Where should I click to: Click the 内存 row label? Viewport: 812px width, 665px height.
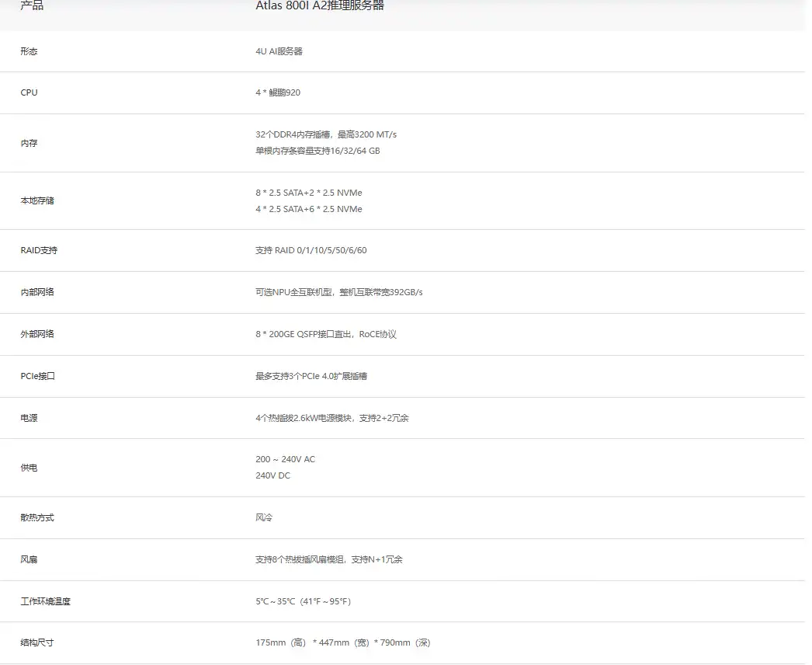click(x=29, y=143)
